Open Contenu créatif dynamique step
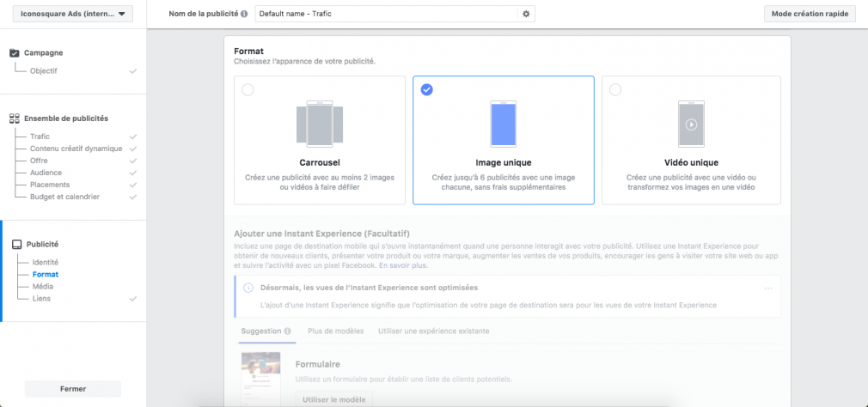This screenshot has width=868, height=407. (76, 149)
